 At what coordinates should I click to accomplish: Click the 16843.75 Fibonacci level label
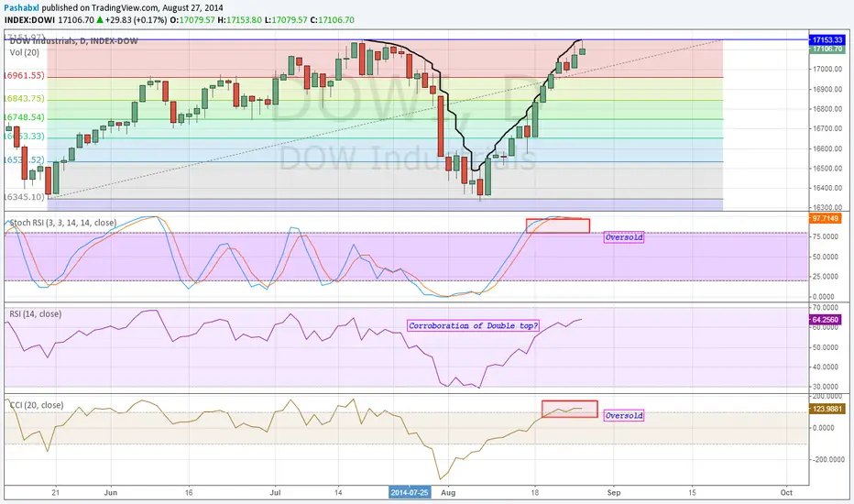[24, 98]
